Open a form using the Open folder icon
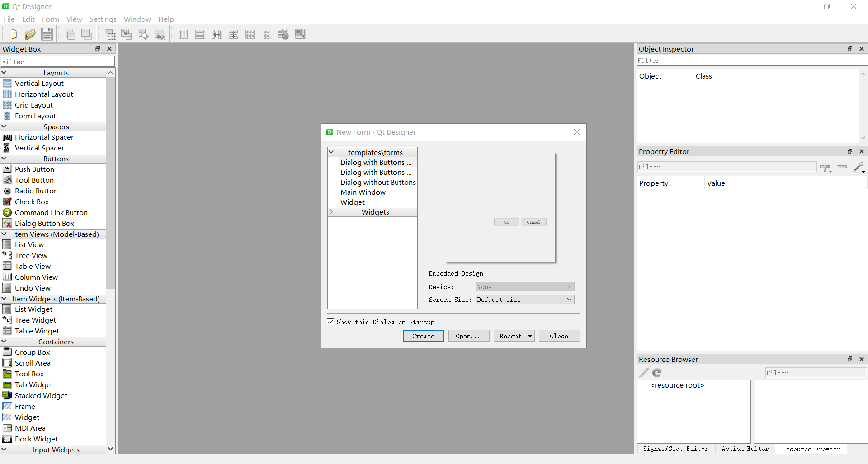Image resolution: width=868 pixels, height=464 pixels. 30,34
